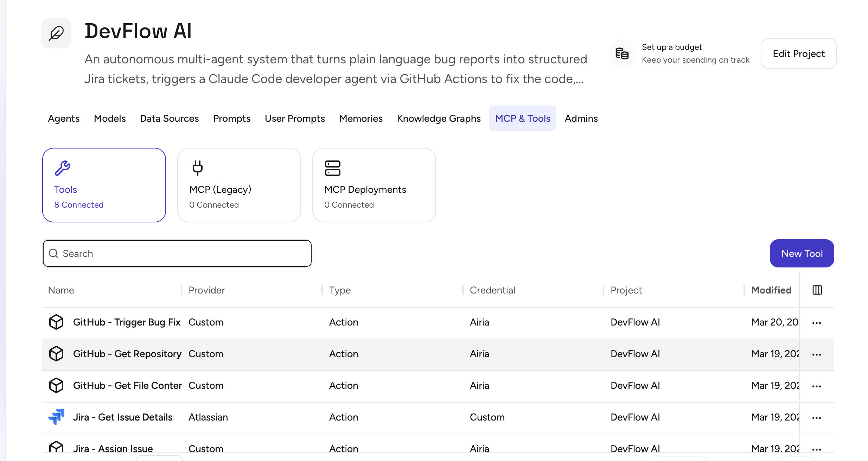The width and height of the screenshot is (868, 461).
Task: Sort by the Modified column header
Action: click(x=771, y=290)
